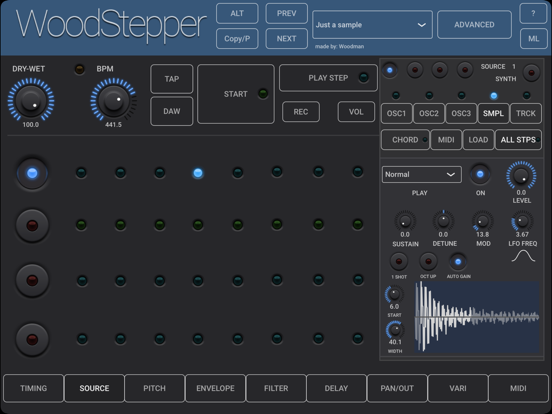Toggle the ALL STPS button
Viewport: 552px width, 414px height.
519,140
